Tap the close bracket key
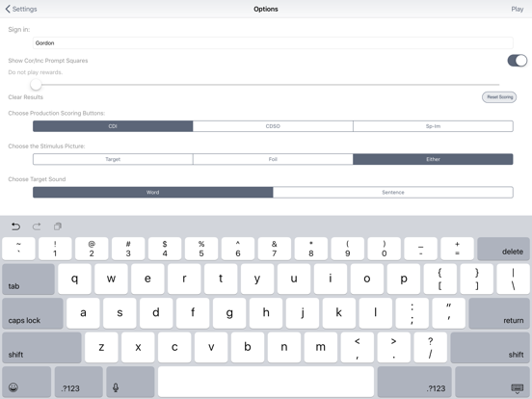 [477, 279]
